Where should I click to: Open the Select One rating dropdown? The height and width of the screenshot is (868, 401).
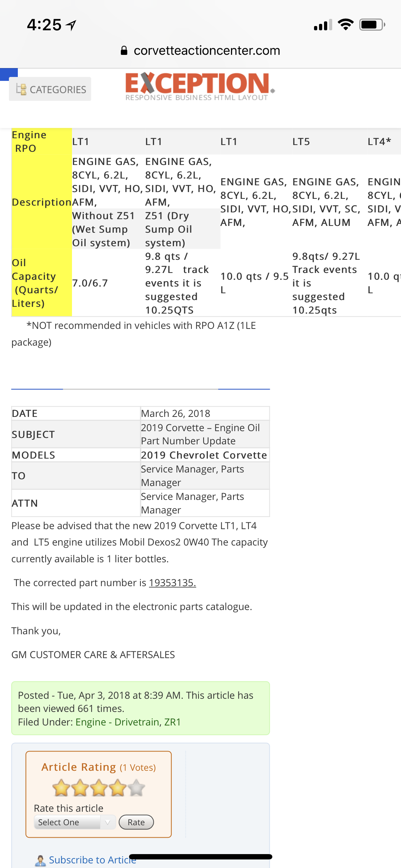tap(75, 822)
